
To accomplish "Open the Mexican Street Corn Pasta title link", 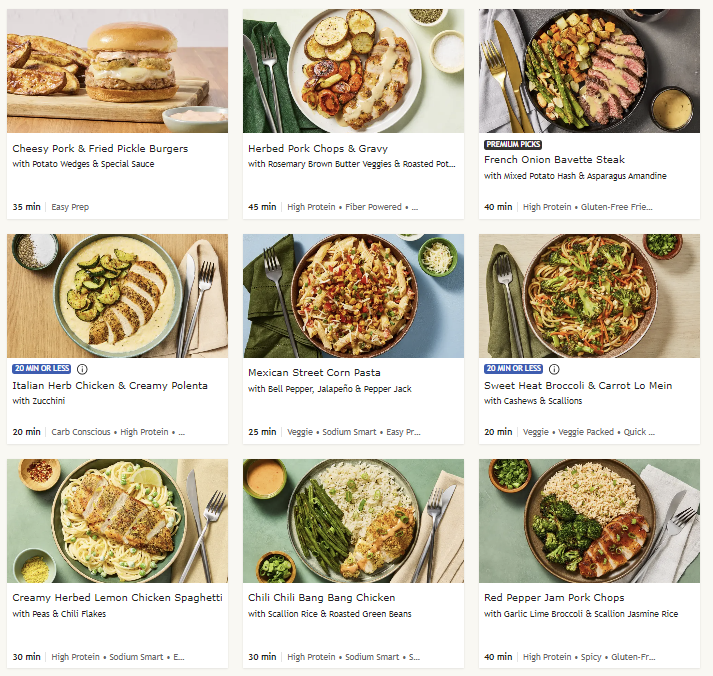I will [x=314, y=373].
